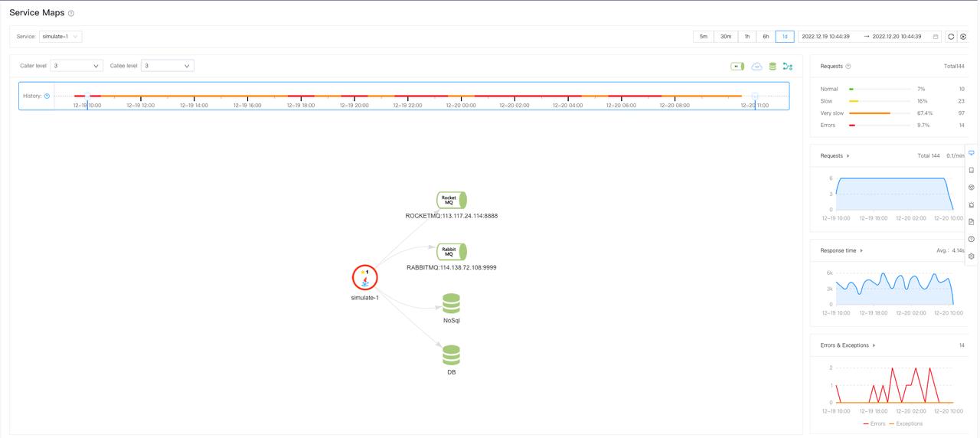Click the History help icon
Image resolution: width=980 pixels, height=438 pixels.
coord(47,96)
